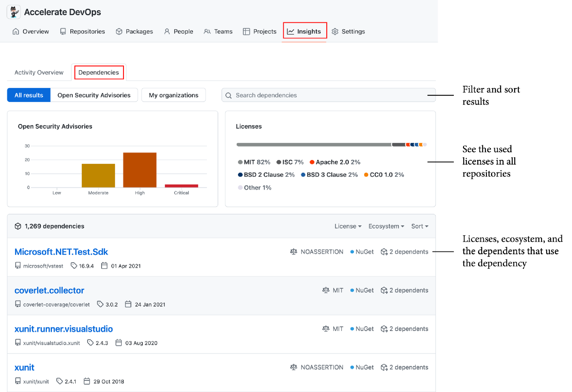Click xunit/visualstudio.xunit repository text

coord(51,343)
